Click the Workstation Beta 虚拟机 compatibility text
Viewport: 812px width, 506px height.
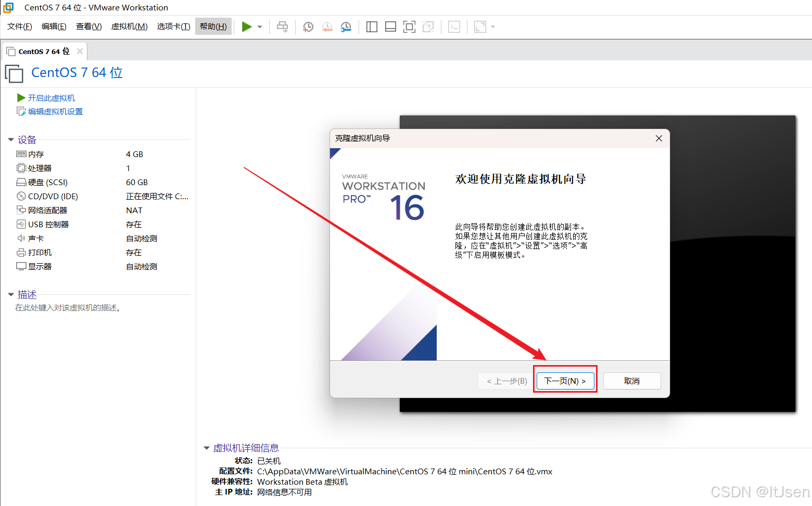[x=302, y=482]
